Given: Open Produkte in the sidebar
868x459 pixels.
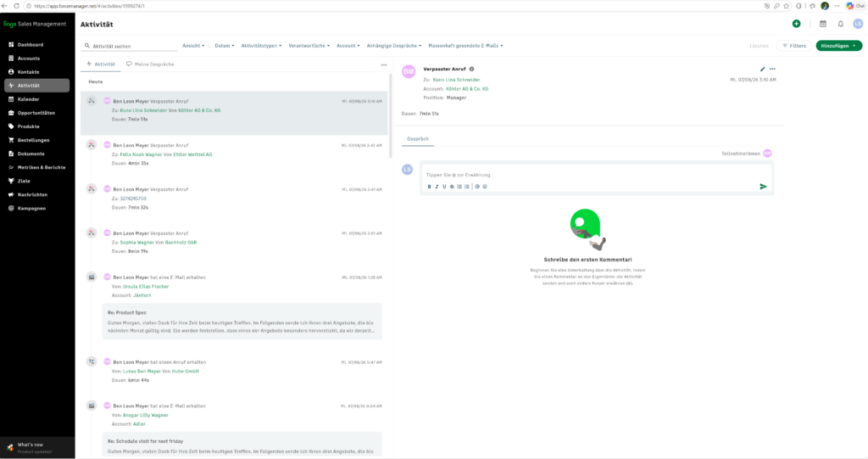Looking at the screenshot, I should (x=28, y=126).
